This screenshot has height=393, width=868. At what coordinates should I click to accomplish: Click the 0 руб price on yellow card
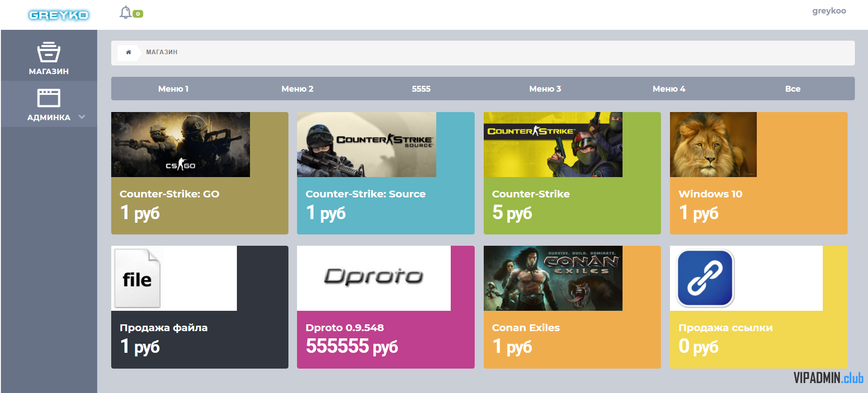pos(698,346)
